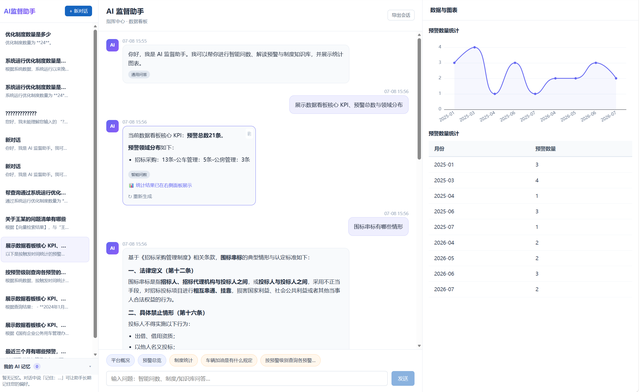
Task: Click the 导出会话 export button
Action: tap(401, 15)
